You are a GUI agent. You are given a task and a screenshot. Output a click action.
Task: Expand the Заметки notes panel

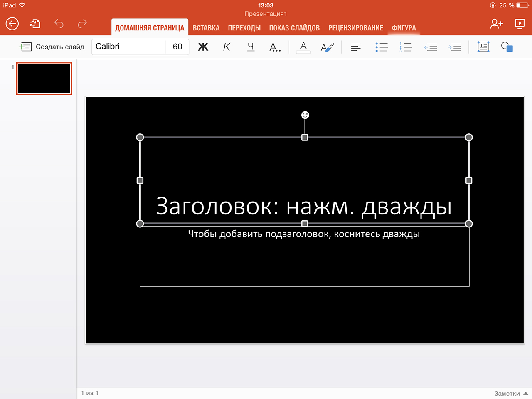point(511,393)
